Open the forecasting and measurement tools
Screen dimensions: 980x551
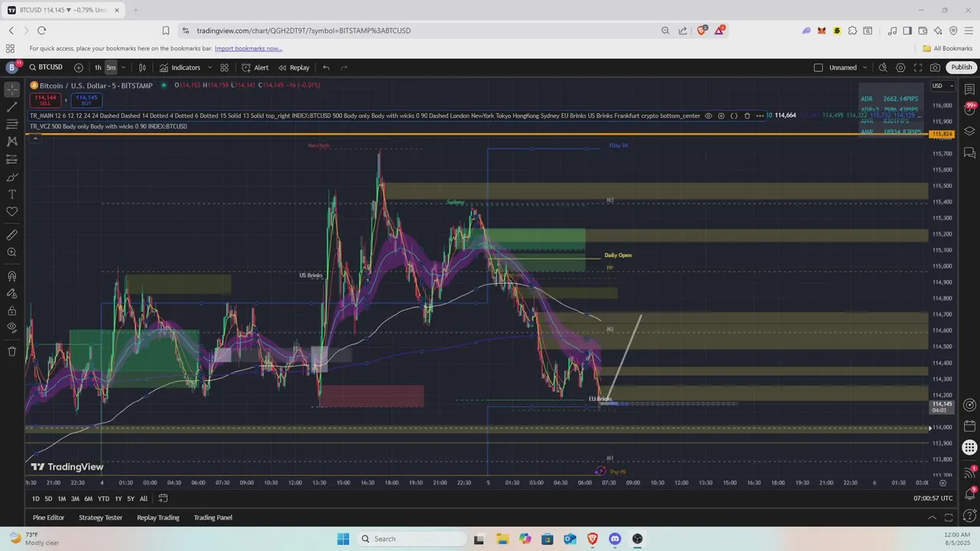tap(11, 159)
